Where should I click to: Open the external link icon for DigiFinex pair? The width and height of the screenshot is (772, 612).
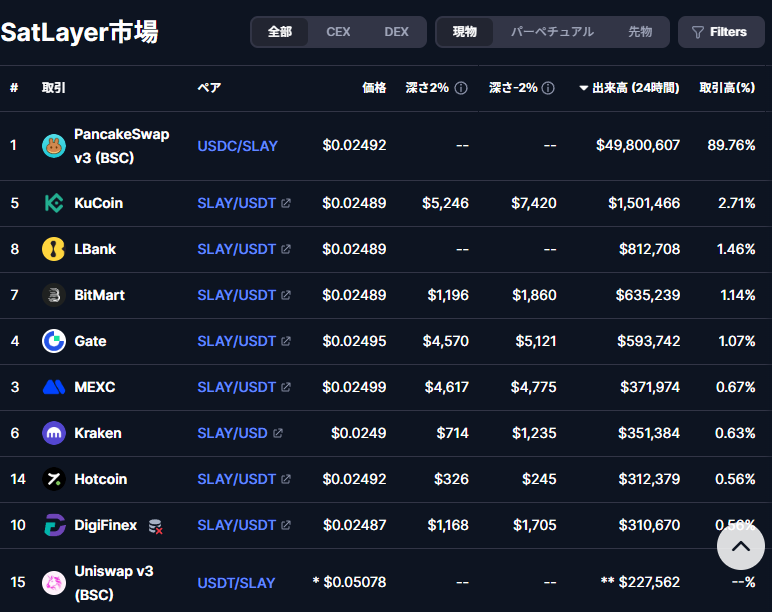point(286,525)
